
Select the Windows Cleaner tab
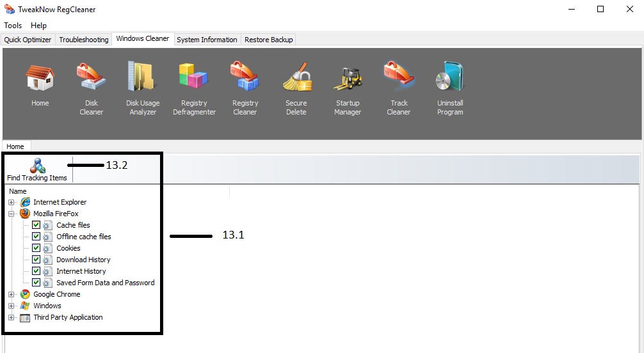tap(143, 38)
